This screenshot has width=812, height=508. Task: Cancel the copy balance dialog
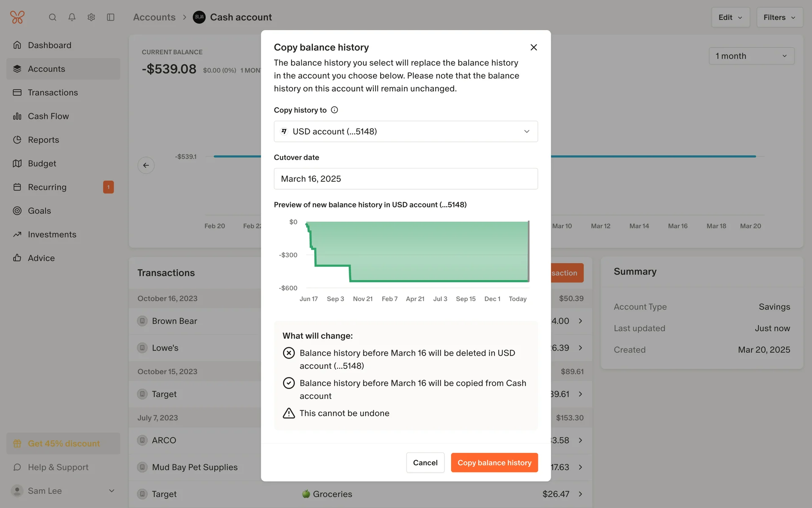[x=425, y=463]
